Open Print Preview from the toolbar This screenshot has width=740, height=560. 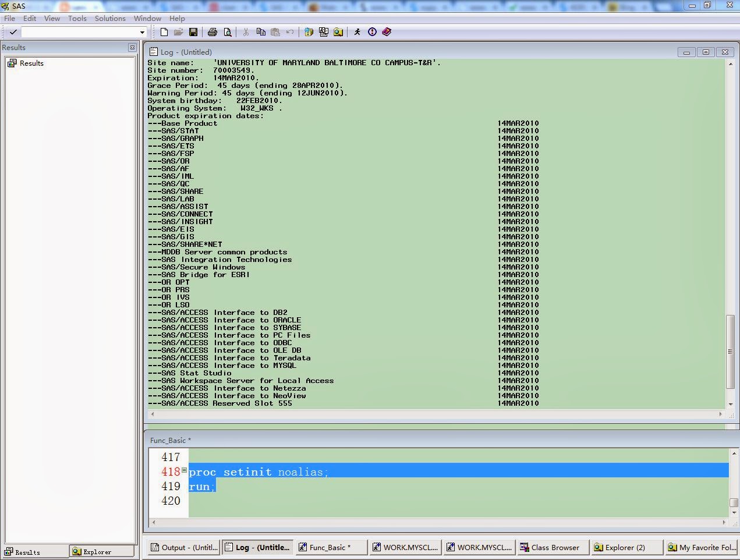click(228, 32)
